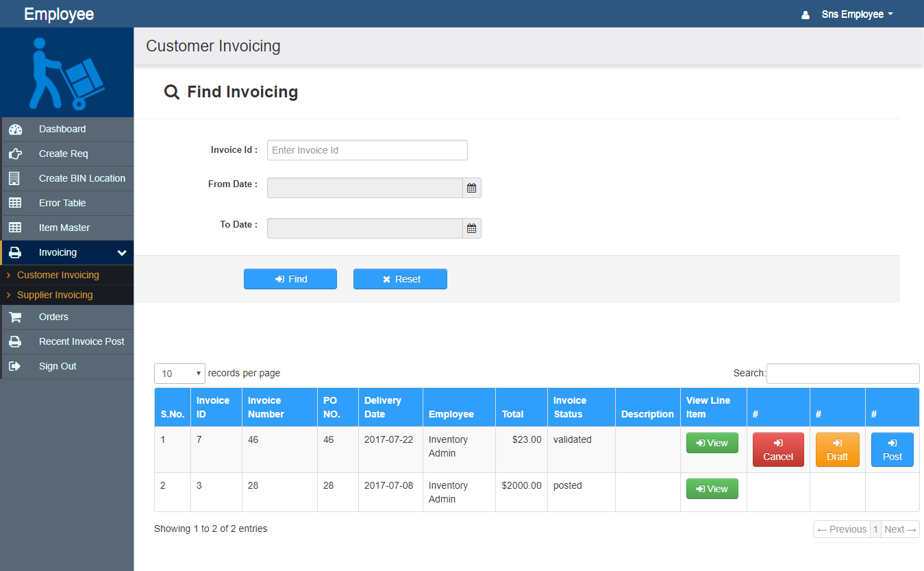Screen dimensions: 924x571
Task: Open Create BIN Location via its building icon
Action: click(x=15, y=178)
